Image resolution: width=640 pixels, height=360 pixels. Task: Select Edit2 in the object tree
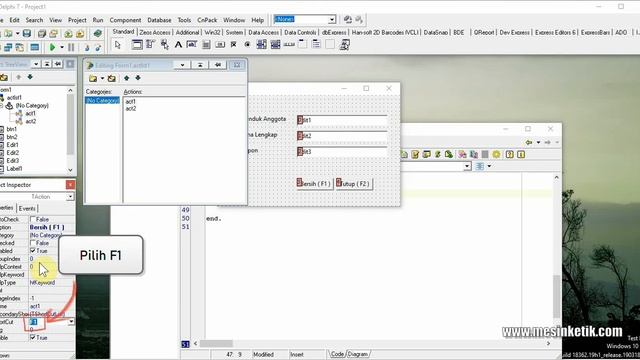[12, 153]
